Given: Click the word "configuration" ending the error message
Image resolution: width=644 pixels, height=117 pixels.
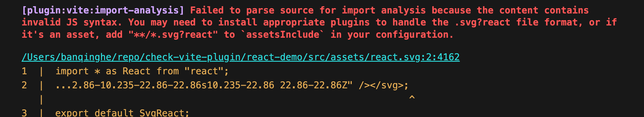Looking at the screenshot, I should pyautogui.click(x=414, y=35).
